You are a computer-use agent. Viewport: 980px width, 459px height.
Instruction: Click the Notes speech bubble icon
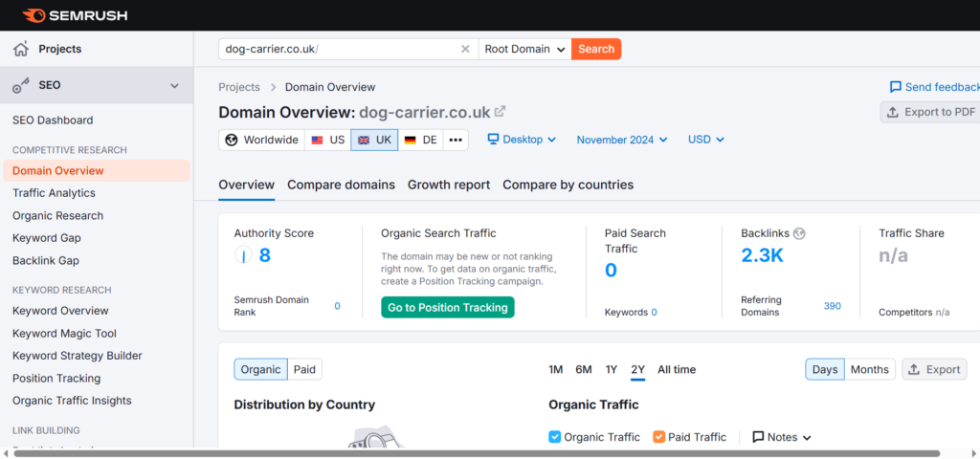[758, 437]
